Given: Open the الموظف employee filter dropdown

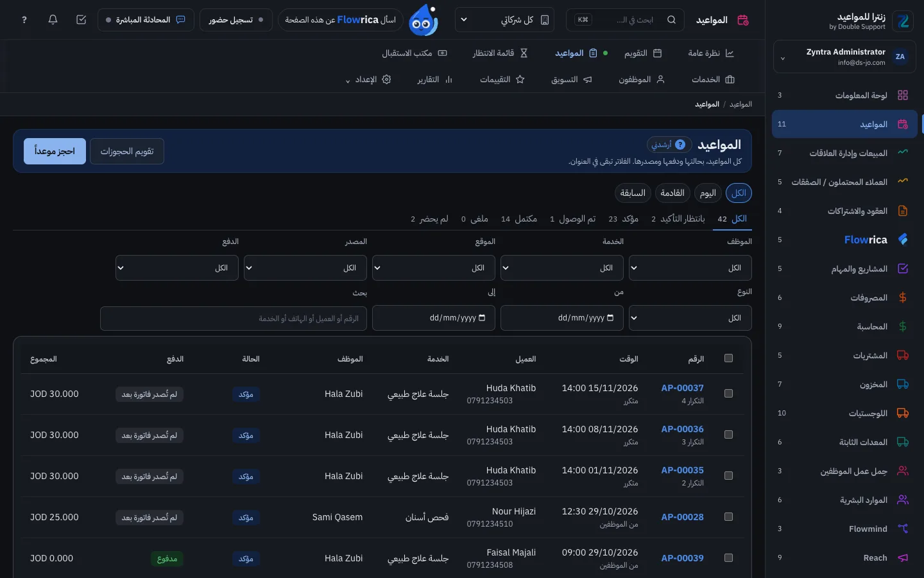Looking at the screenshot, I should 690,268.
